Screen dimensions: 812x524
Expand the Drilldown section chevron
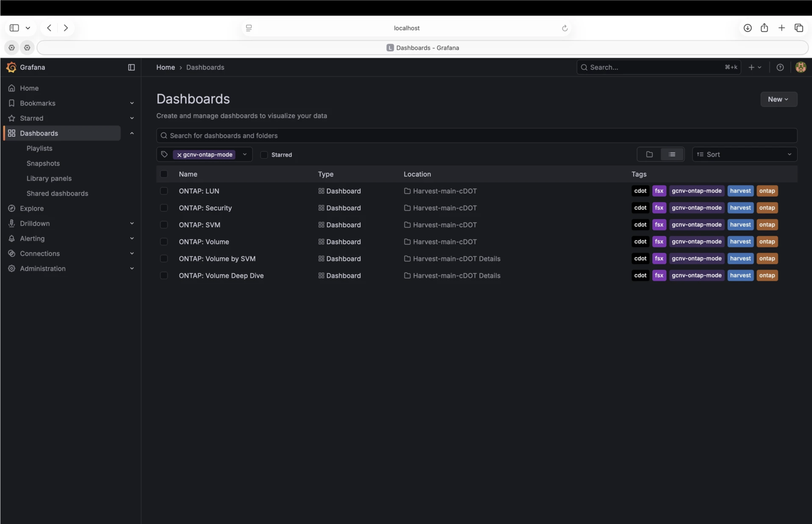click(x=132, y=223)
